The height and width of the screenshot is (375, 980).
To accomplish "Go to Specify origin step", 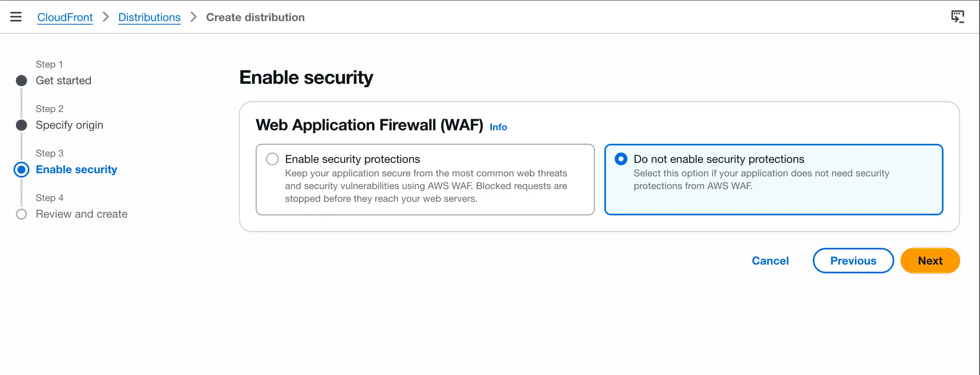I will click(x=69, y=125).
